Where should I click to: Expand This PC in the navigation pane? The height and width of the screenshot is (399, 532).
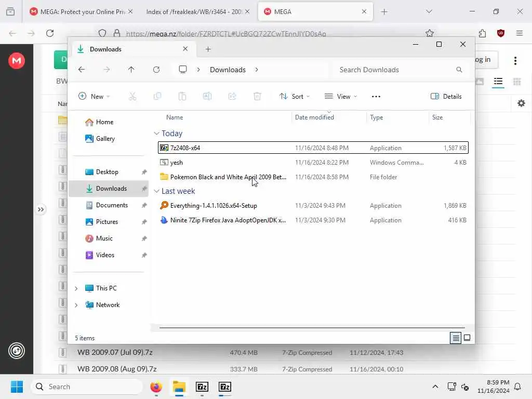pyautogui.click(x=76, y=288)
